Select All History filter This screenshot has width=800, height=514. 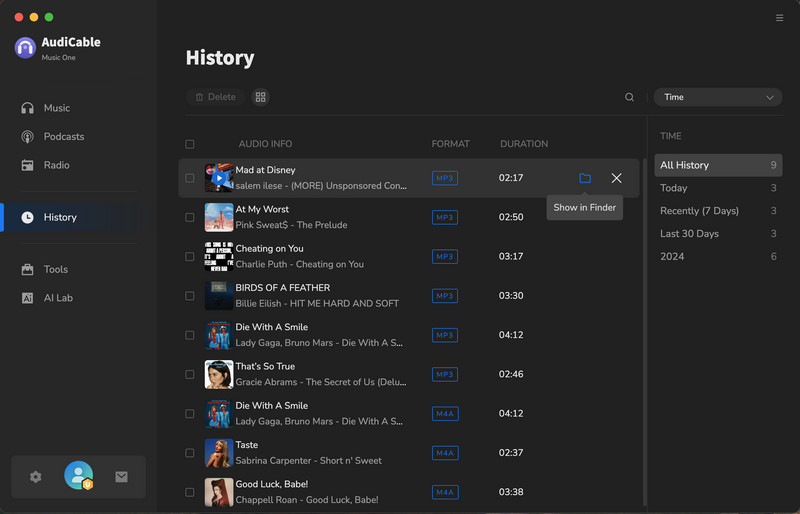718,165
